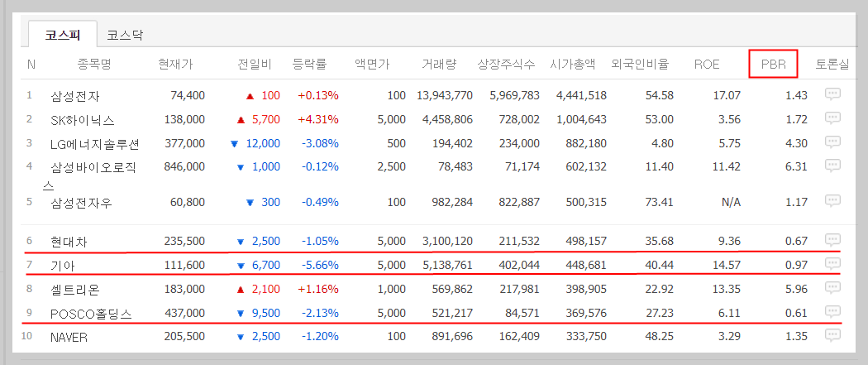Screen dimensions: 868x365
Task: Select 현대차 foreign ratio 35.68
Action: click(x=660, y=241)
